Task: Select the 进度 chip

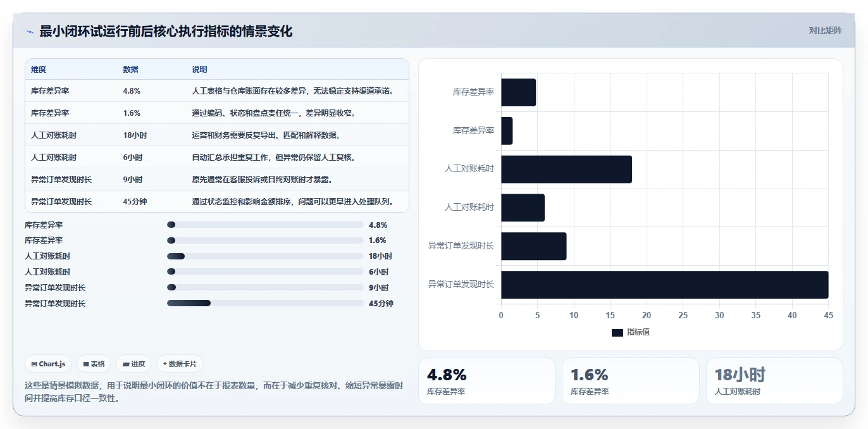Action: click(x=134, y=364)
